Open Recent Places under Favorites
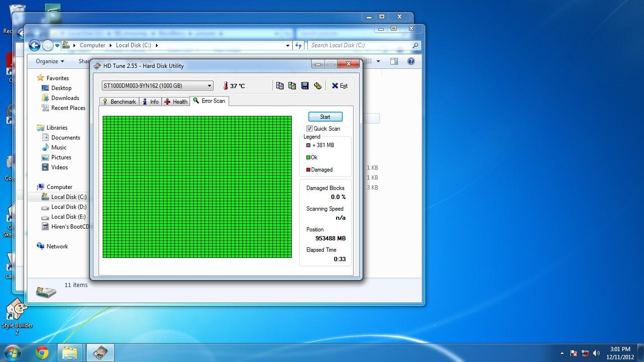Image resolution: width=644 pixels, height=362 pixels. click(x=68, y=108)
